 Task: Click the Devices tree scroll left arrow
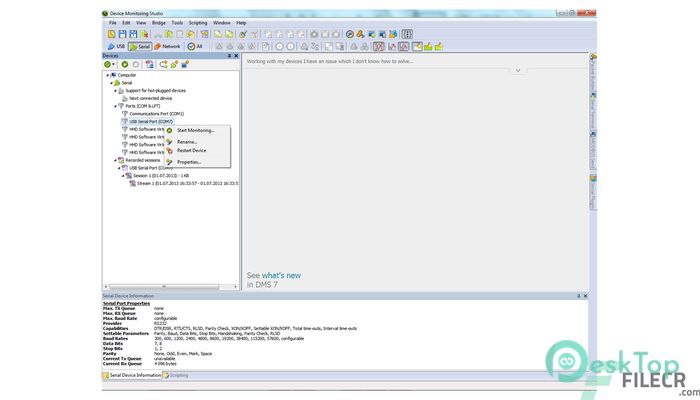click(106, 287)
